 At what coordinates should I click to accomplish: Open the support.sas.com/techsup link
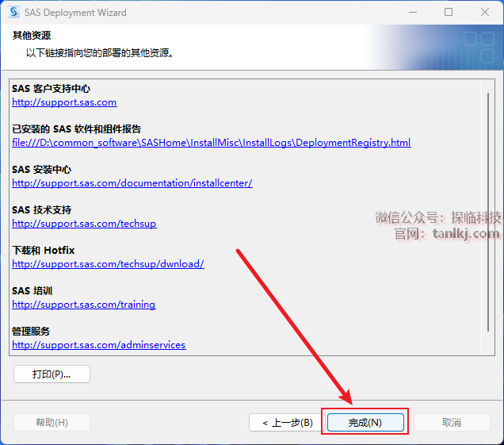[84, 224]
